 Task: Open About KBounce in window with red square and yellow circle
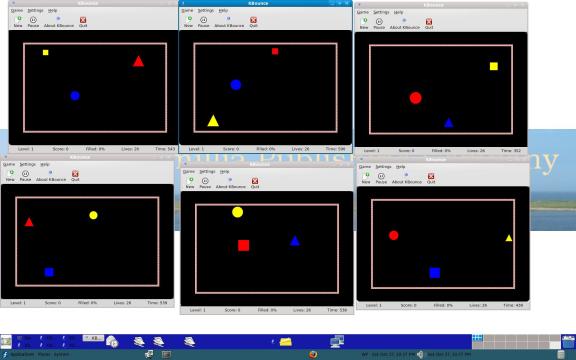(231, 183)
